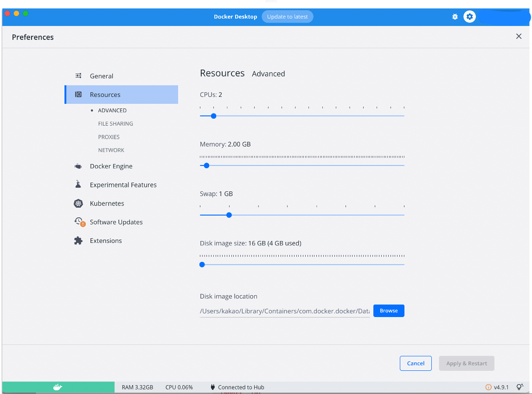Click the Kubernetes wheel icon

78,203
